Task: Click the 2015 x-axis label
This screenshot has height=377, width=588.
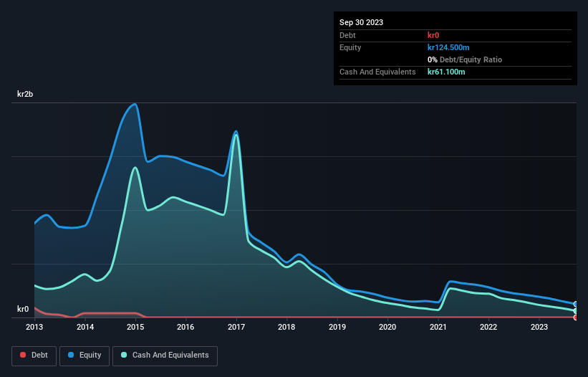Action: pyautogui.click(x=135, y=327)
